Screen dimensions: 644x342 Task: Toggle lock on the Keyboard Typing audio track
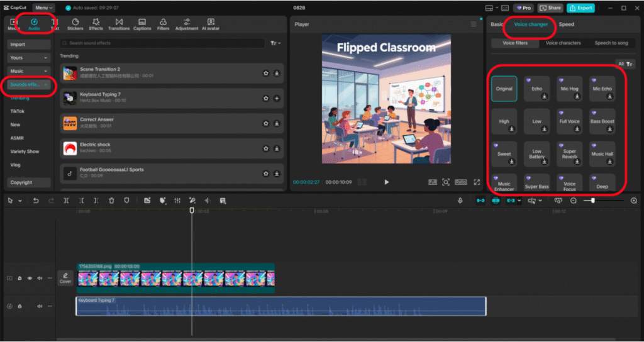[19, 306]
